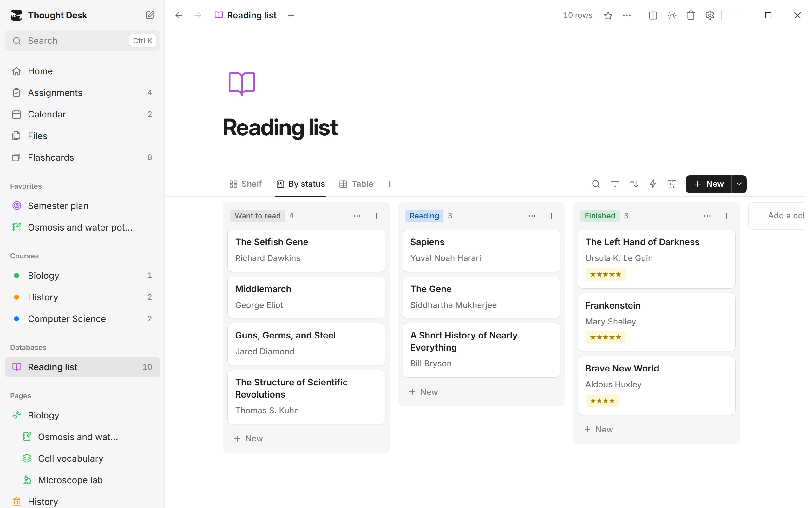This screenshot has width=812, height=508.
Task: Go forward with the right arrow
Action: point(198,15)
